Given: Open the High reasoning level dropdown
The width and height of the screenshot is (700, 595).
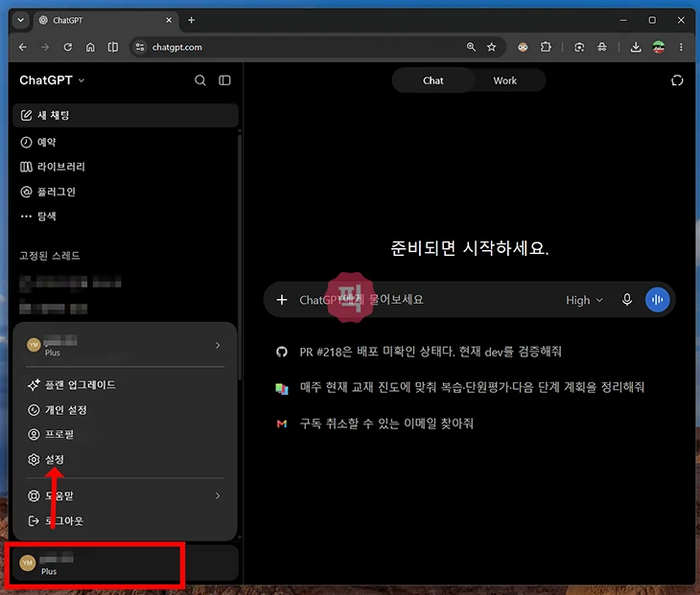Looking at the screenshot, I should (x=584, y=300).
